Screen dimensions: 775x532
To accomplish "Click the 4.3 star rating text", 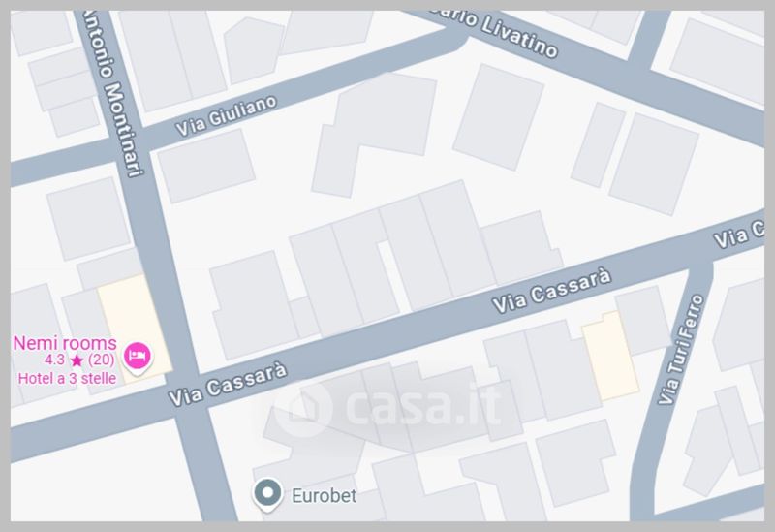I will click(x=79, y=360).
